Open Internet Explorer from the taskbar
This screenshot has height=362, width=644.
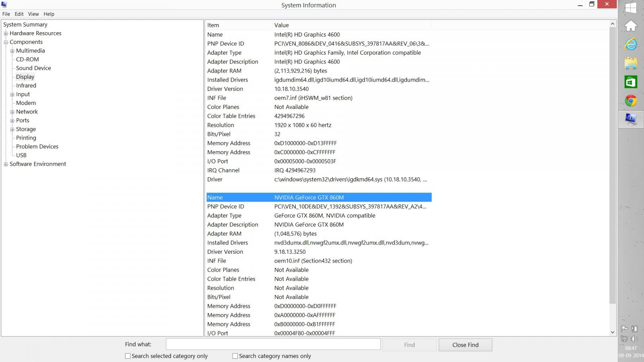click(x=631, y=44)
